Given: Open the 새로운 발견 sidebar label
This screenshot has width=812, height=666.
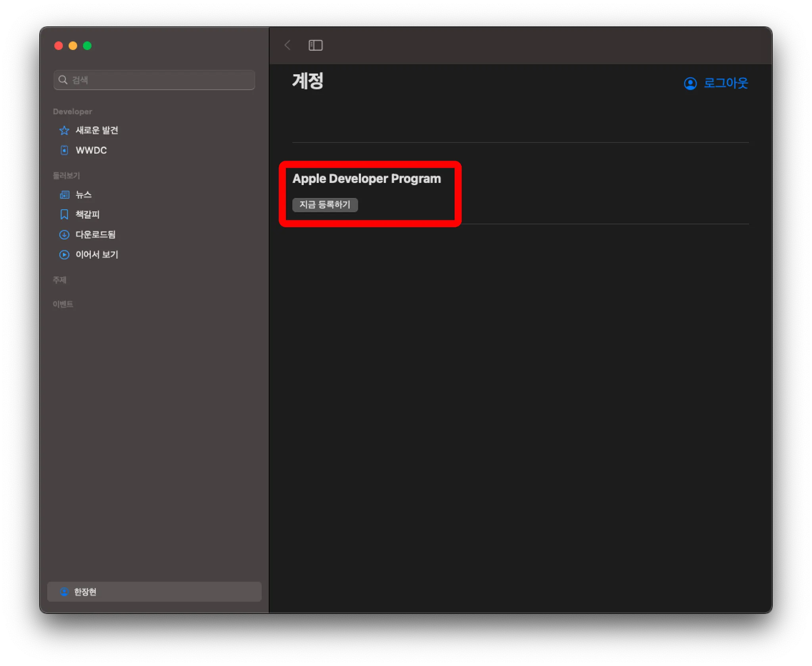Looking at the screenshot, I should pyautogui.click(x=97, y=130).
